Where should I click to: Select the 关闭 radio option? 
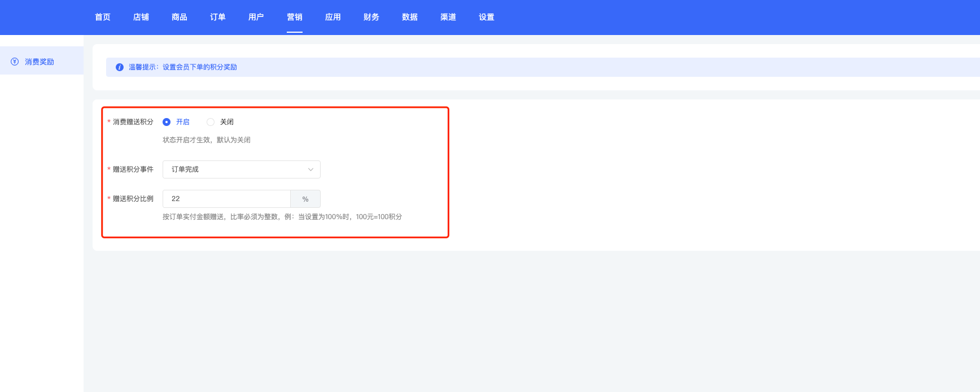point(211,122)
